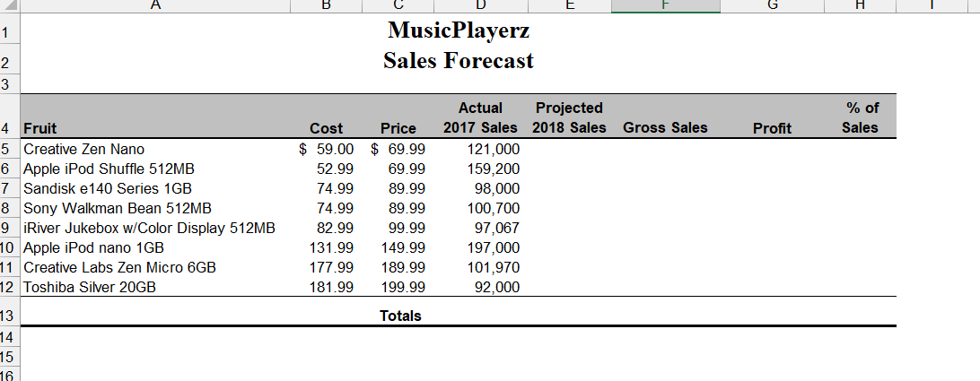
Task: Select the Fruit header cell
Action: (155, 117)
